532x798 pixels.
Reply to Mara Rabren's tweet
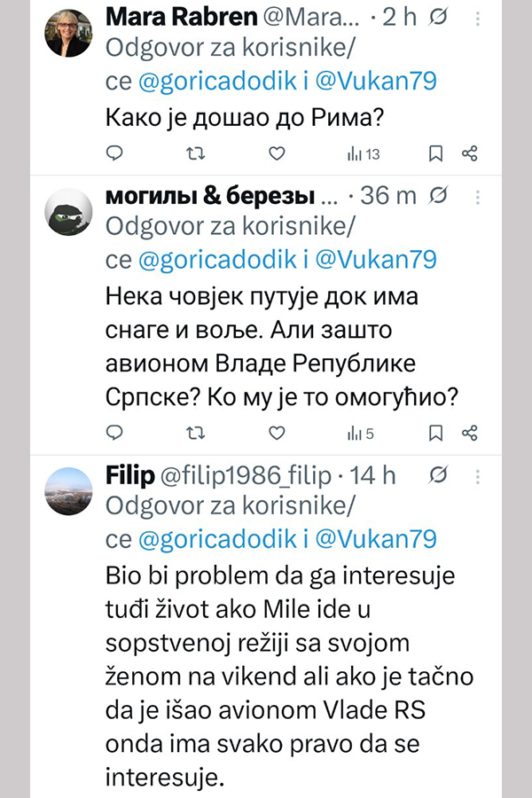click(x=114, y=154)
